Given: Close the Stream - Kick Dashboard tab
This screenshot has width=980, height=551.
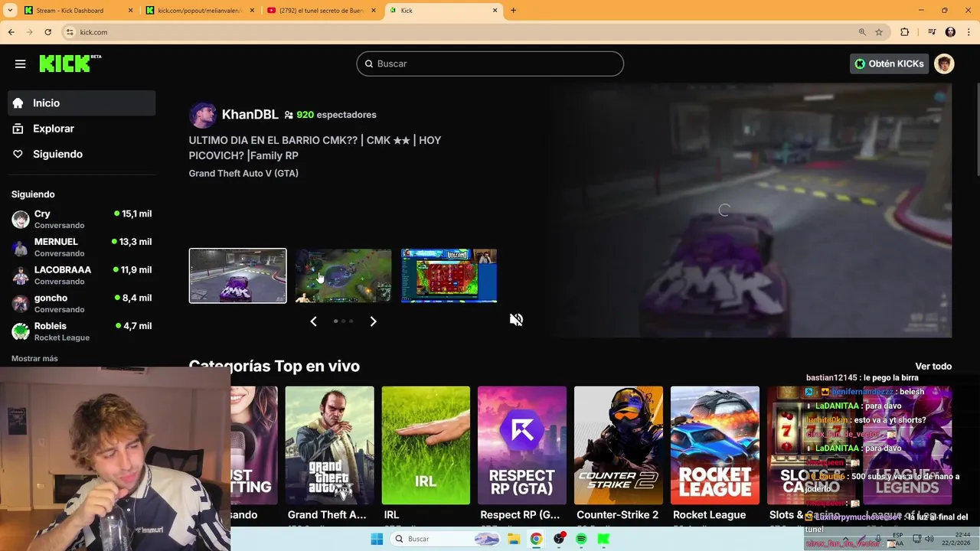Looking at the screenshot, I should [130, 11].
